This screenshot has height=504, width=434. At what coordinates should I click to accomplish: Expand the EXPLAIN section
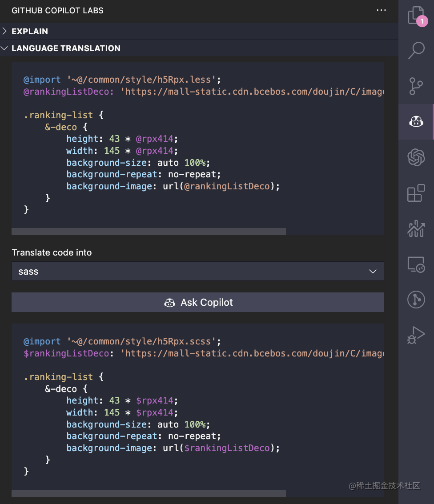pyautogui.click(x=30, y=31)
